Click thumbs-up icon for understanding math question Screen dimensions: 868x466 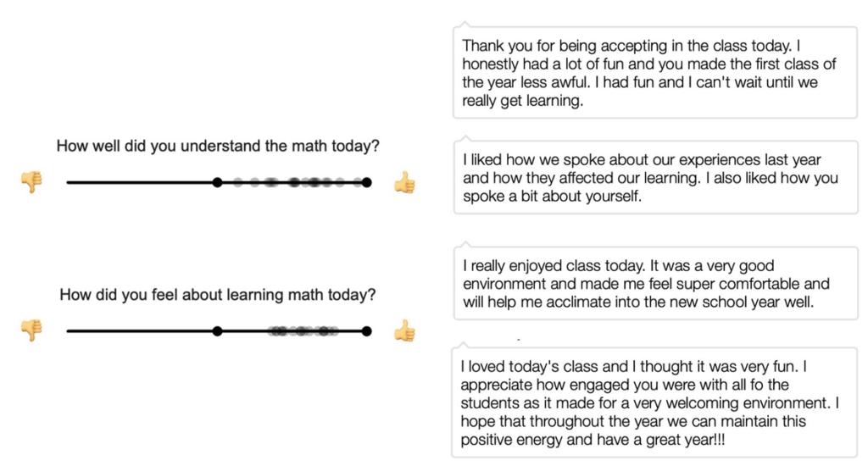(x=404, y=183)
